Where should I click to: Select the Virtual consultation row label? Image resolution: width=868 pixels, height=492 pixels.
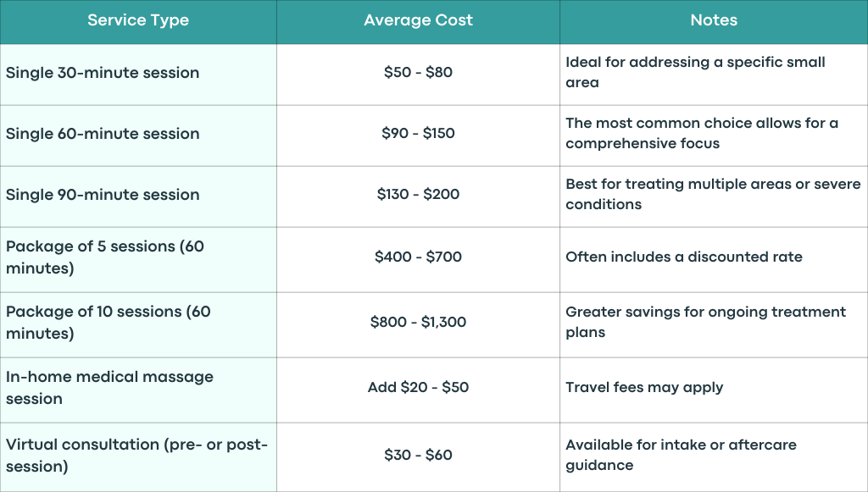[138, 457]
